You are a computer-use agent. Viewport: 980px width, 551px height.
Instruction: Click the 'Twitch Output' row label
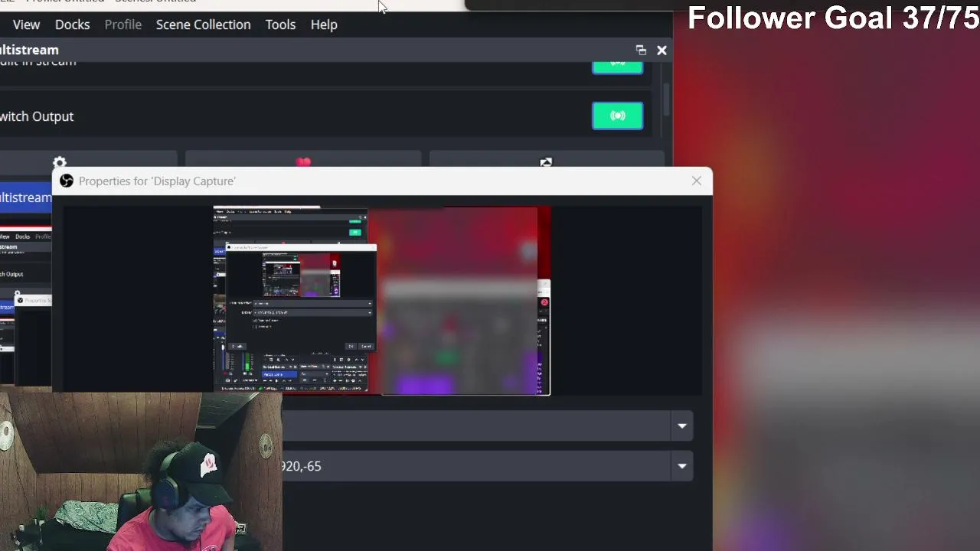pyautogui.click(x=37, y=116)
